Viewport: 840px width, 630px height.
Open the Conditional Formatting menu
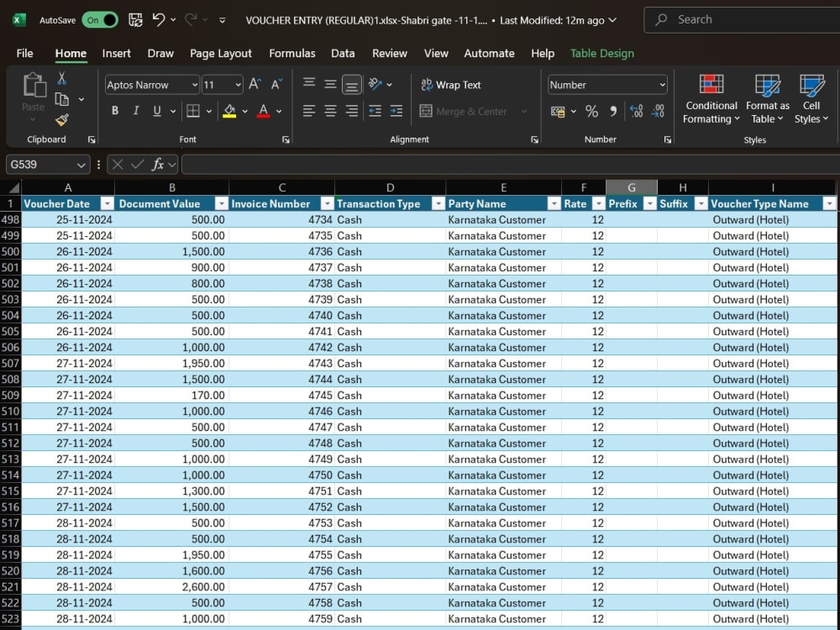(711, 100)
